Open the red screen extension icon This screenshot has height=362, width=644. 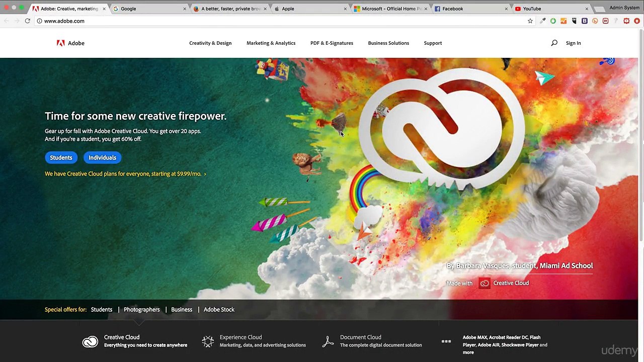pos(626,21)
